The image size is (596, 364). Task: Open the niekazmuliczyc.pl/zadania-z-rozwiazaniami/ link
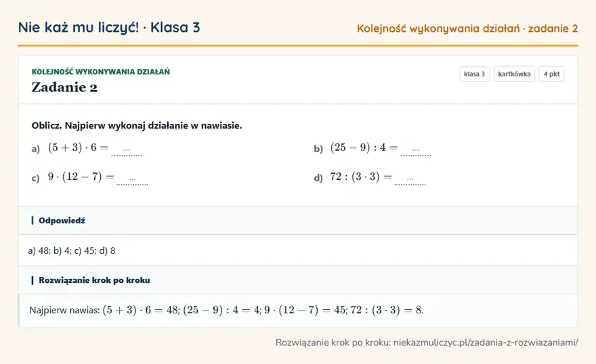click(x=486, y=342)
